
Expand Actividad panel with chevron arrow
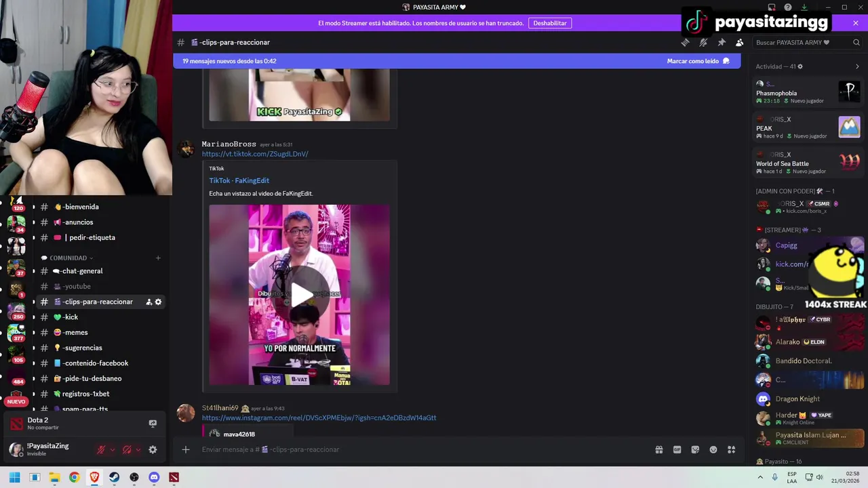[857, 66]
